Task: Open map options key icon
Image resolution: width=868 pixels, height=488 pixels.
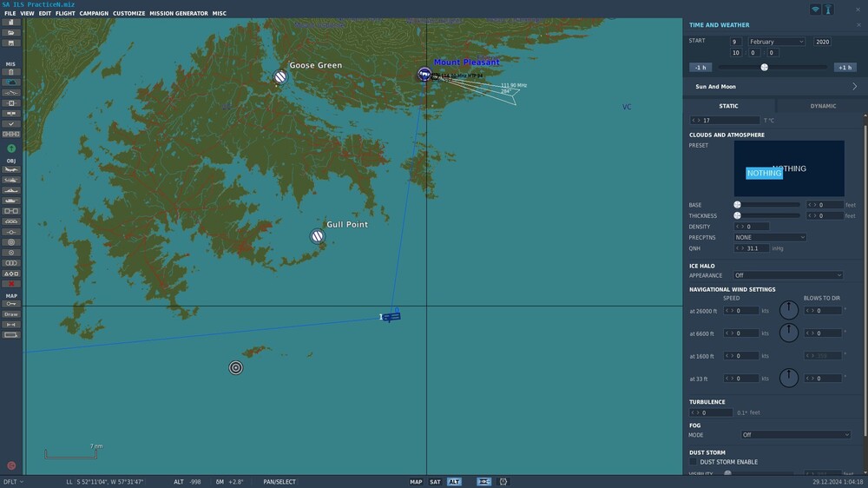Action: tap(11, 304)
